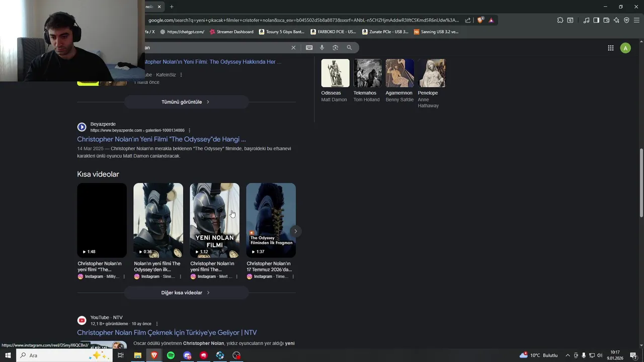
Task: Show next short videos with arrow
Action: coord(296,231)
